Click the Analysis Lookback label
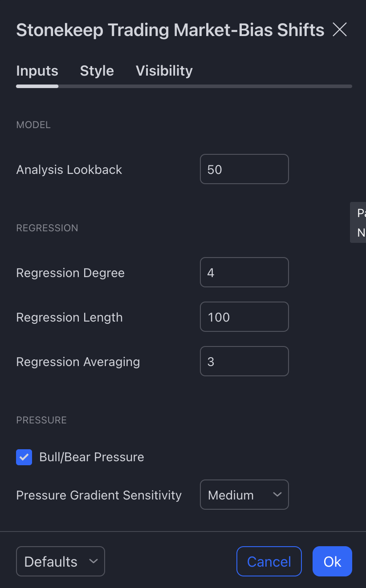This screenshot has height=588, width=366. (69, 169)
